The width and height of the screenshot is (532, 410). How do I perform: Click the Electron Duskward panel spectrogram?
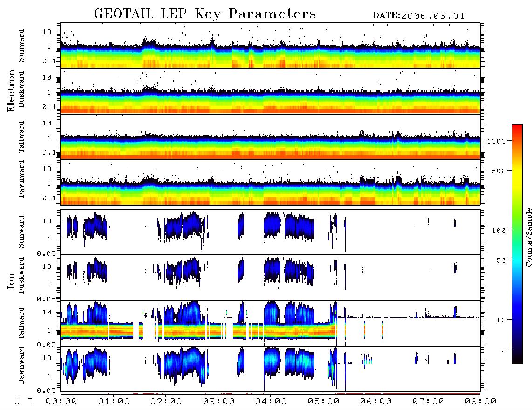point(270,91)
